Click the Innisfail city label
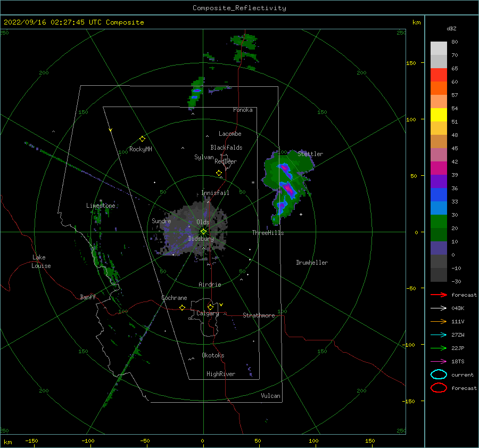 coord(215,193)
